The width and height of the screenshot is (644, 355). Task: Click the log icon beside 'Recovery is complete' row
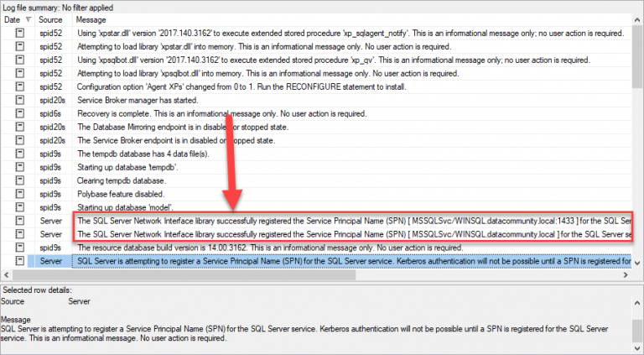tap(20, 113)
